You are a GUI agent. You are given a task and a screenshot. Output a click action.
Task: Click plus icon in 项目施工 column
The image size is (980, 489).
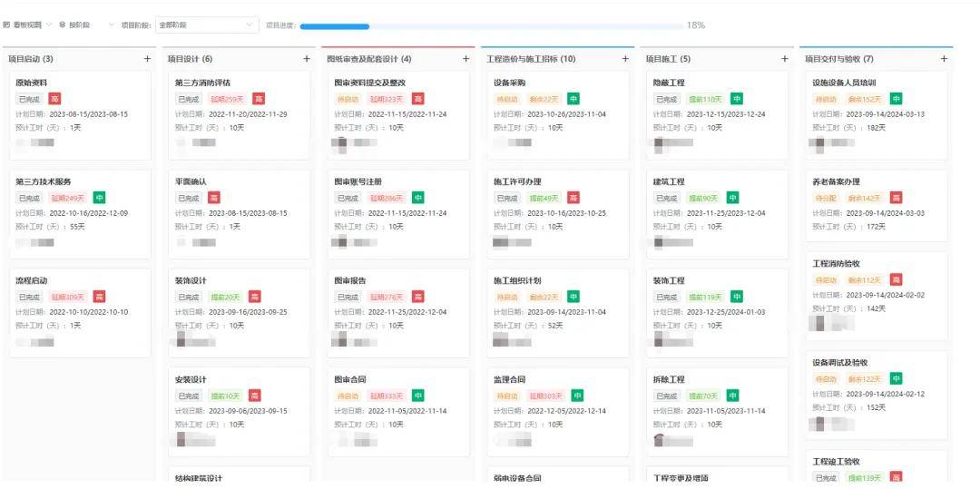tap(785, 59)
